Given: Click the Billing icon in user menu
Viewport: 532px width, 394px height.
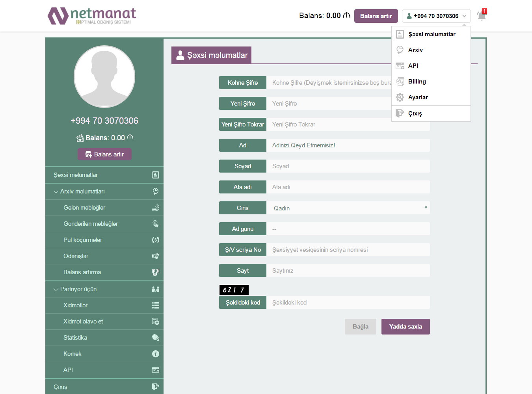Looking at the screenshot, I should coord(400,82).
